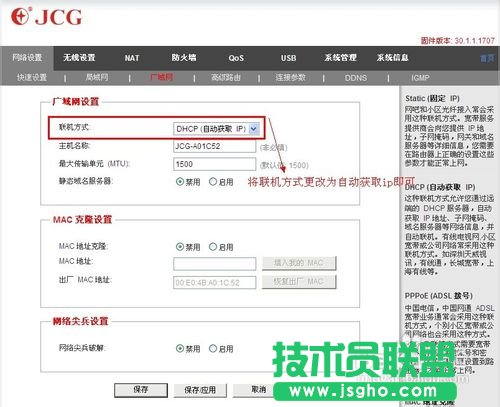Click the MTU field showing 1500
Image resolution: width=500 pixels, height=407 pixels.
point(214,164)
